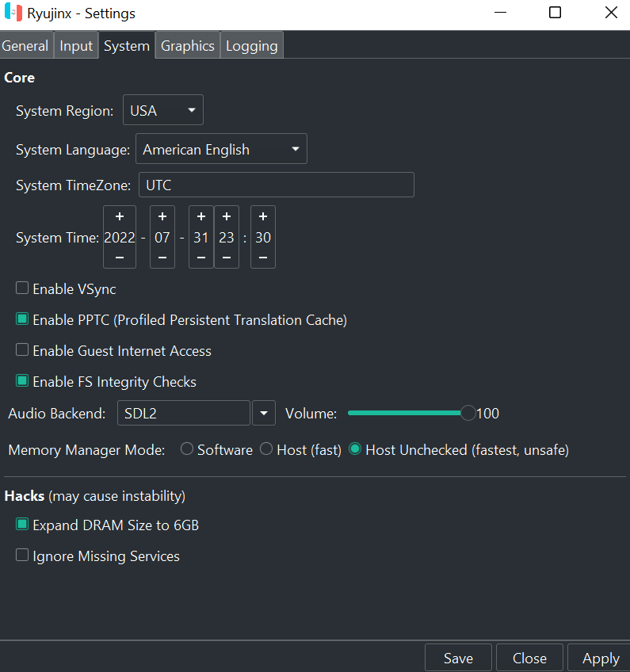630x672 pixels.
Task: Open the System Language dropdown
Action: 221,149
